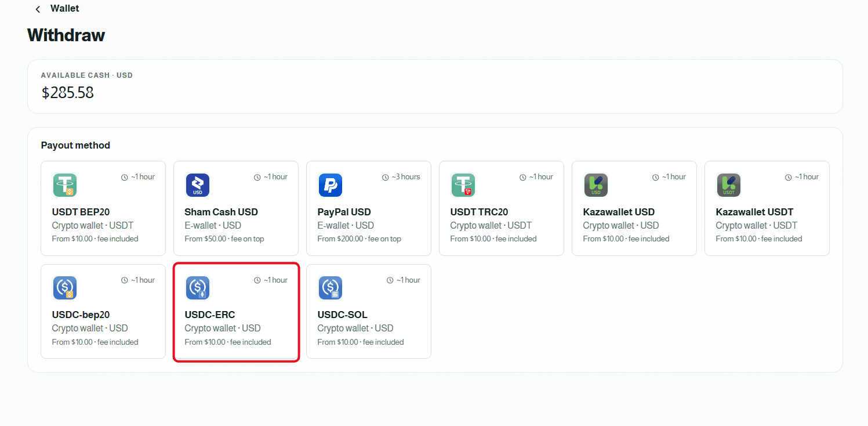Click 'E-wallet · USD' under Sham Cash USD

click(x=213, y=225)
